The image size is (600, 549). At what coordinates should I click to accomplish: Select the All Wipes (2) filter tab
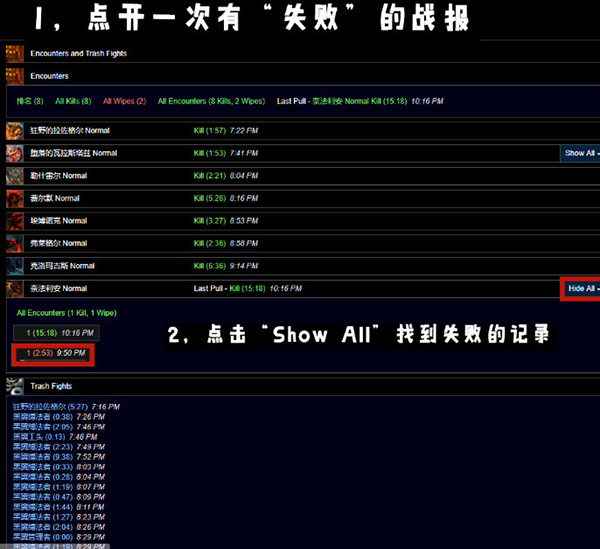tap(124, 101)
